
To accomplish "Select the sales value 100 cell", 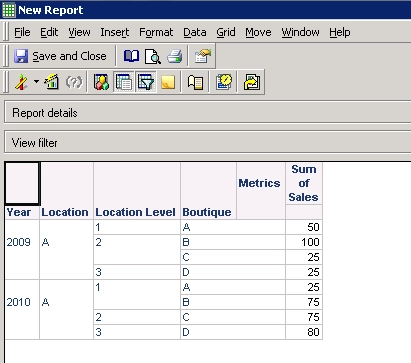I will tap(304, 242).
